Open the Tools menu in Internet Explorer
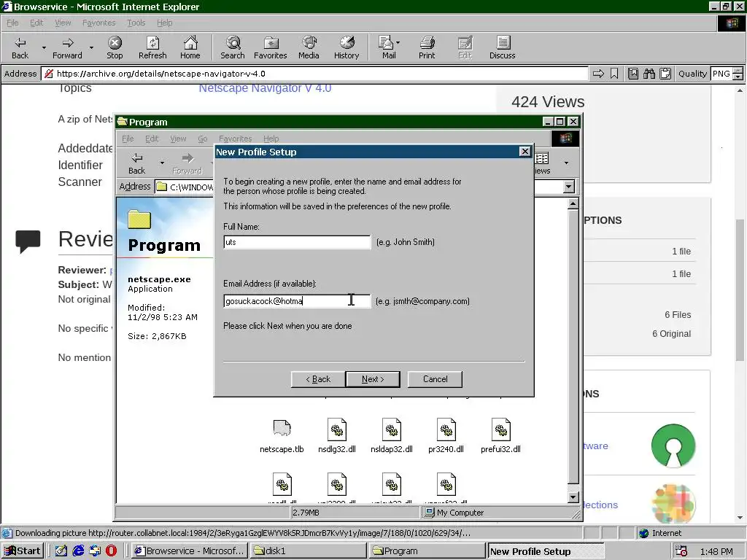Viewport: 747px width, 560px height. (x=136, y=23)
